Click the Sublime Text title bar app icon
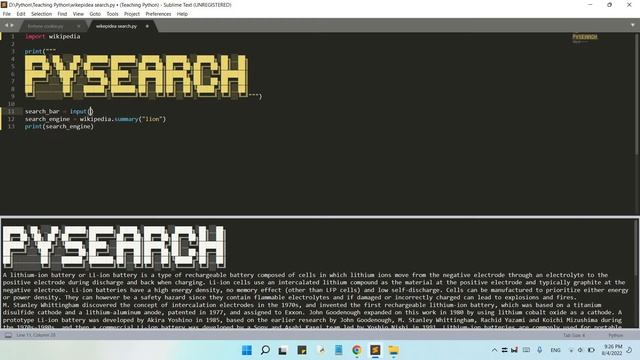The width and height of the screenshot is (640, 360). [4, 5]
